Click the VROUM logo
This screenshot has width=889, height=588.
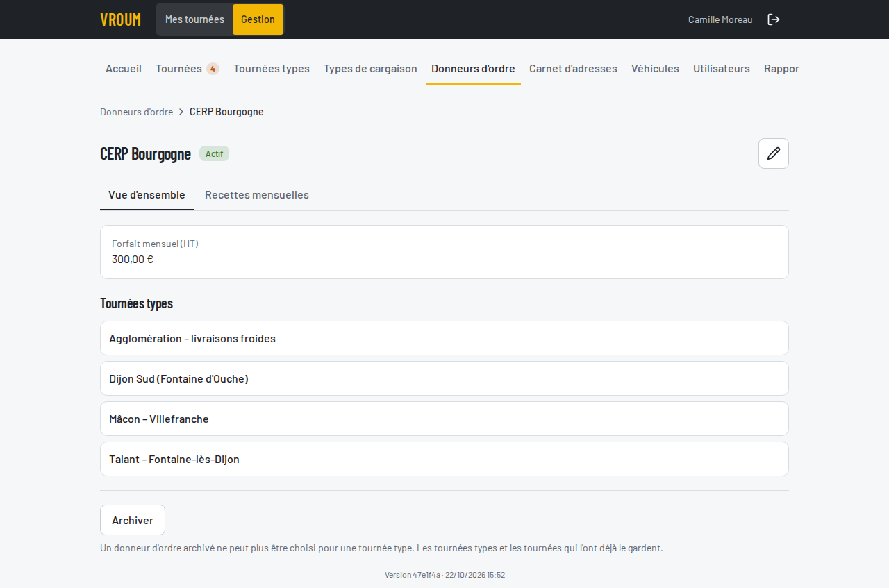(x=120, y=19)
